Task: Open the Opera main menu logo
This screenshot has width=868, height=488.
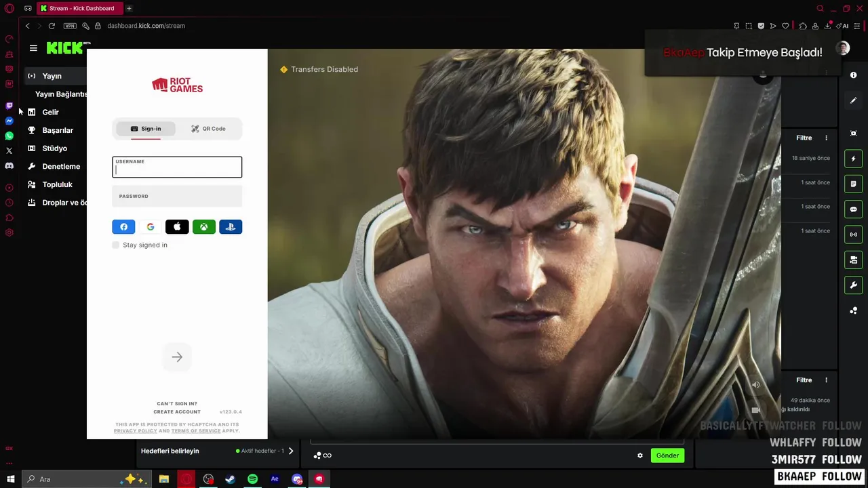Action: (9, 9)
